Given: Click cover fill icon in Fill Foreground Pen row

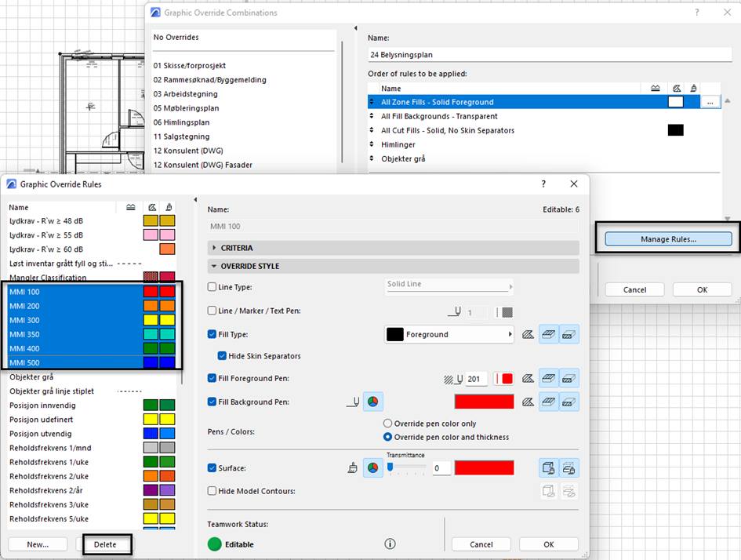Looking at the screenshot, I should pyautogui.click(x=549, y=379).
